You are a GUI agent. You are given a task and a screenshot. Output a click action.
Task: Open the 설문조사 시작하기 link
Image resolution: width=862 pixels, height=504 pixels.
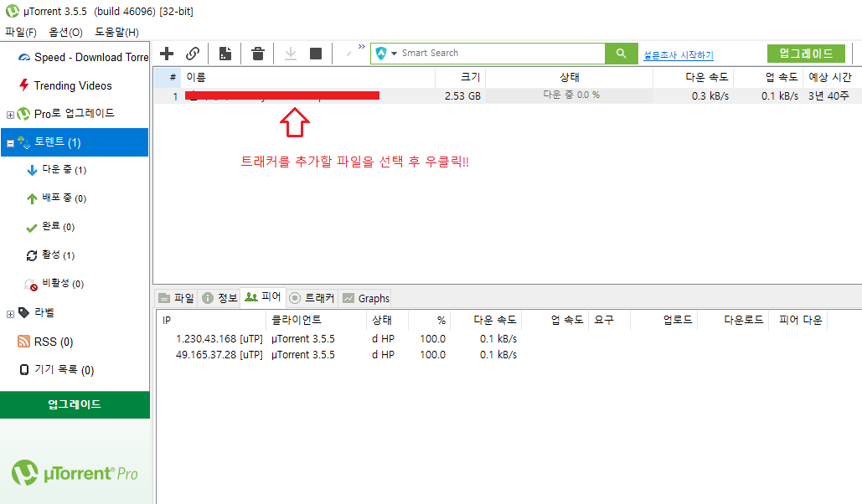[x=679, y=55]
